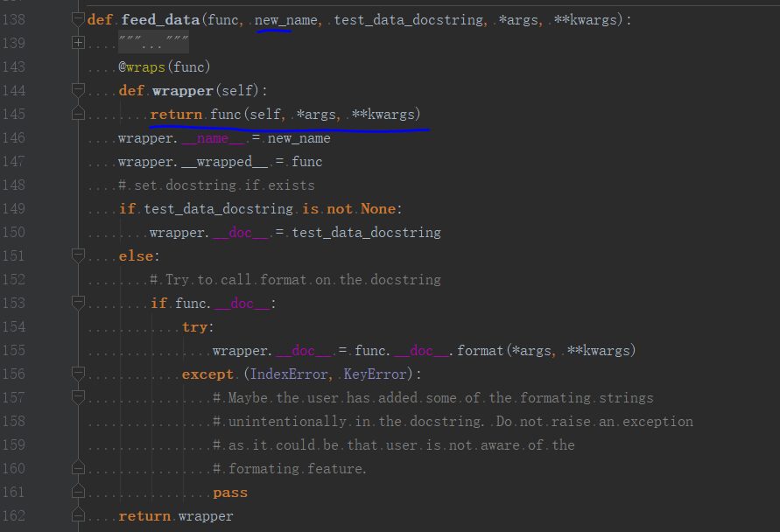Fold the 'if func.__doc__' block
Viewport: 780px width, 532px height.
(78, 304)
